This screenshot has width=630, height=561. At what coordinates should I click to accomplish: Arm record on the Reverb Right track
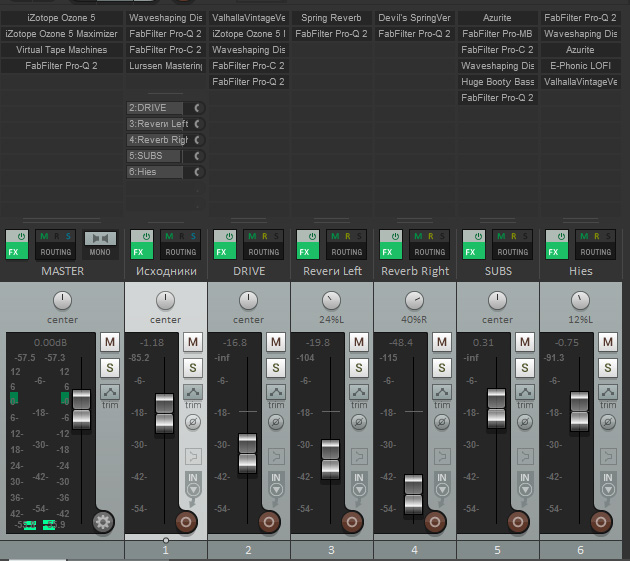point(435,522)
